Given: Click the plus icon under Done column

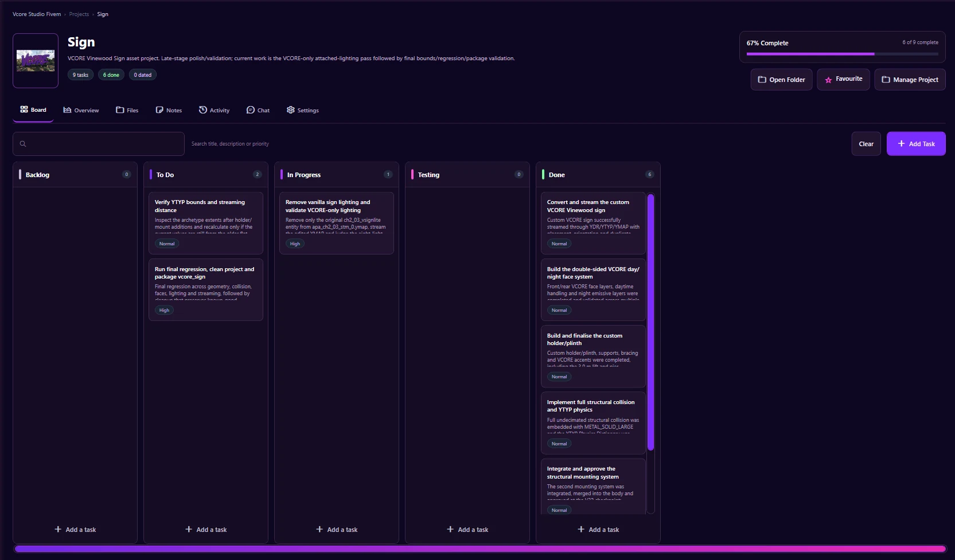Looking at the screenshot, I should tap(581, 530).
